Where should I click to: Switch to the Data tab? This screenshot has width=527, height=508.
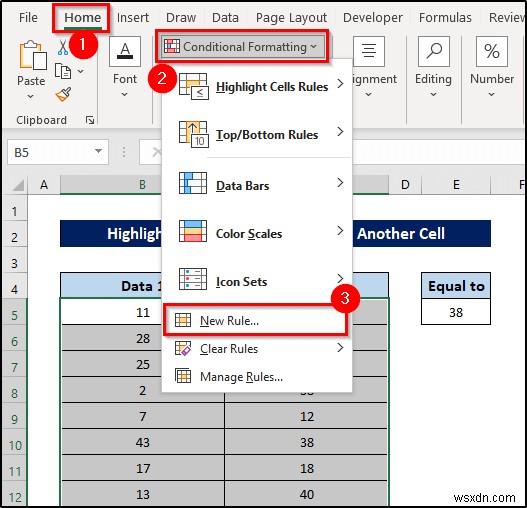click(225, 17)
